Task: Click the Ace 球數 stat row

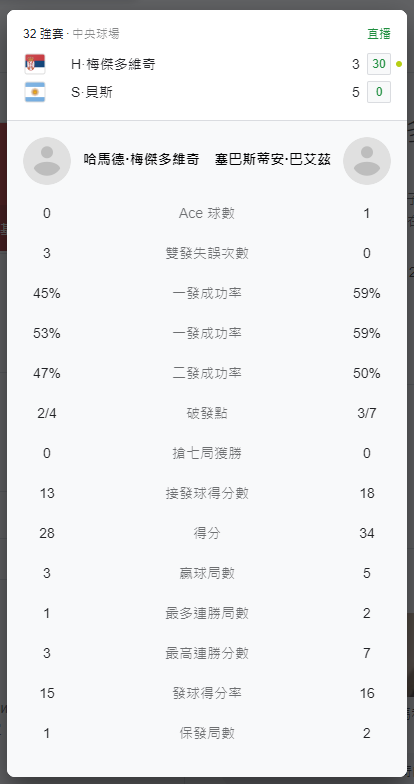Action: 207,214
